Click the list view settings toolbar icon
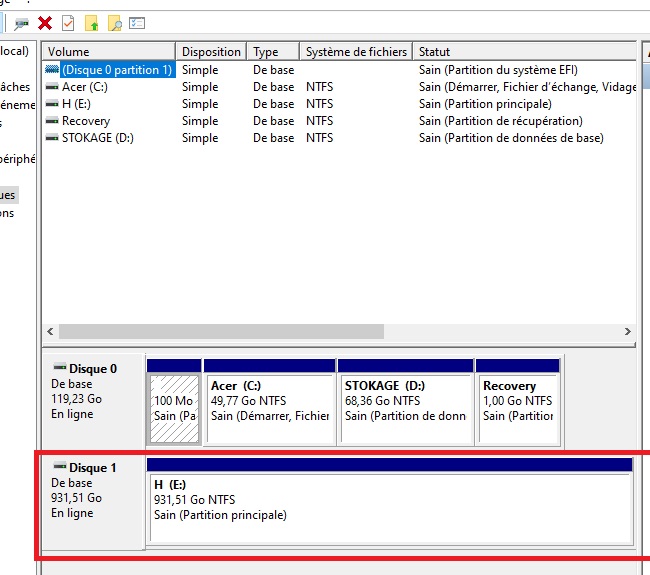This screenshot has width=650, height=575. click(138, 22)
